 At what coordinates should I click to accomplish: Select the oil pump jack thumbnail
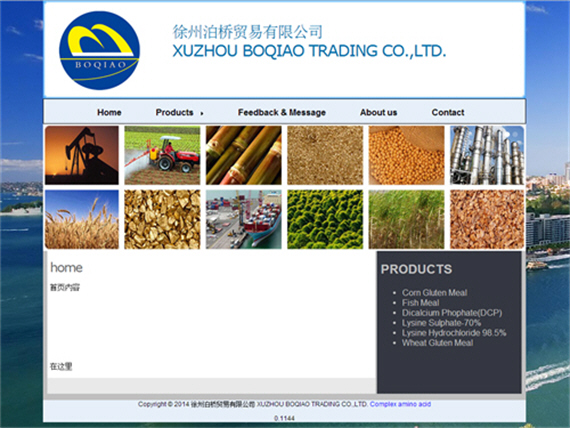pyautogui.click(x=82, y=155)
